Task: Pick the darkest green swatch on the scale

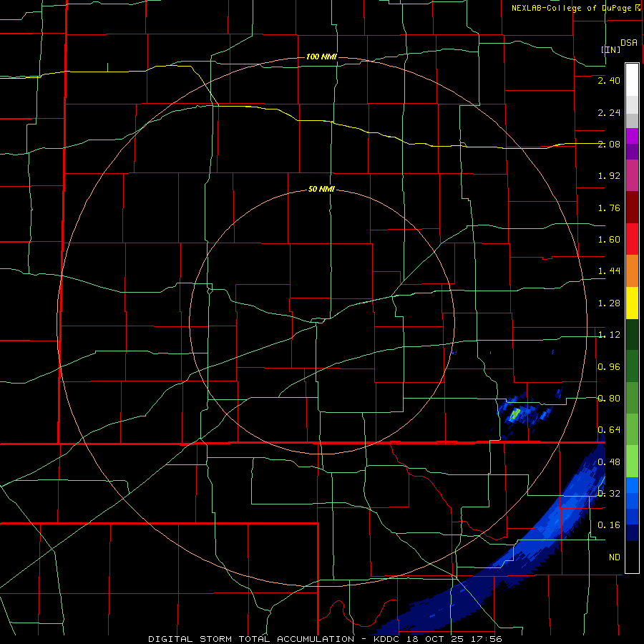Action: (632, 335)
